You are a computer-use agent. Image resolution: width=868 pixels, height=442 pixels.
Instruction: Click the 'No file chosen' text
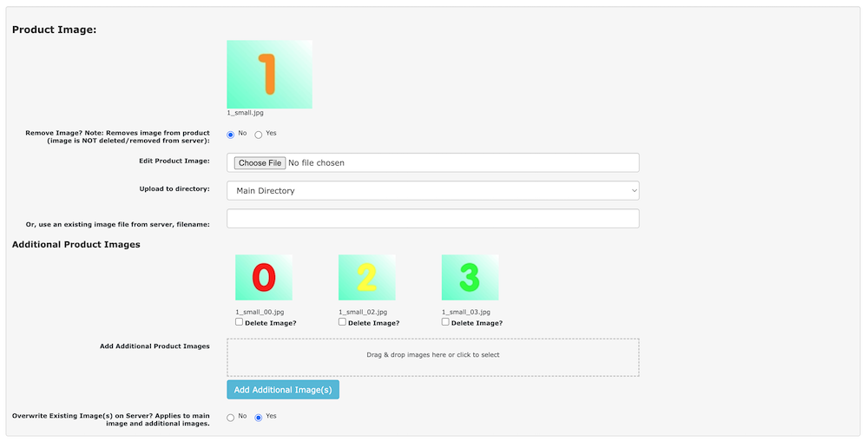pos(317,163)
